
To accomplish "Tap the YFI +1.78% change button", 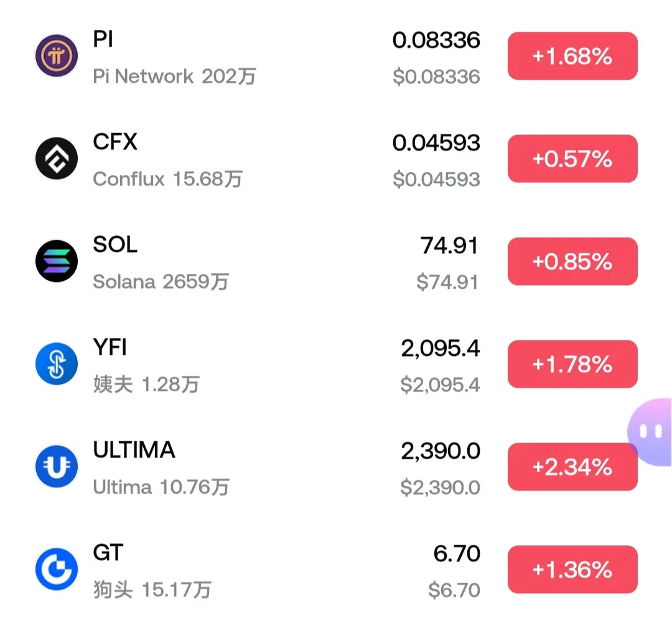I will (x=572, y=364).
